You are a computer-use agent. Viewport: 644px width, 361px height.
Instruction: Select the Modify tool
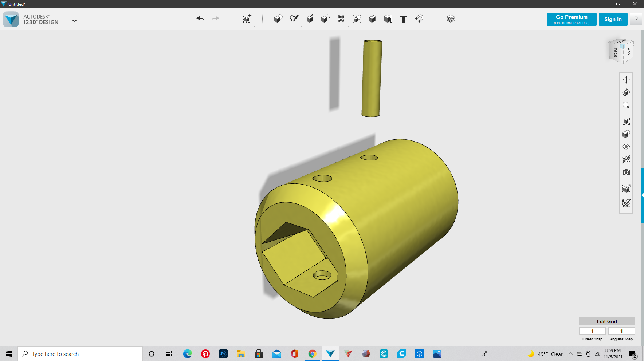[325, 19]
